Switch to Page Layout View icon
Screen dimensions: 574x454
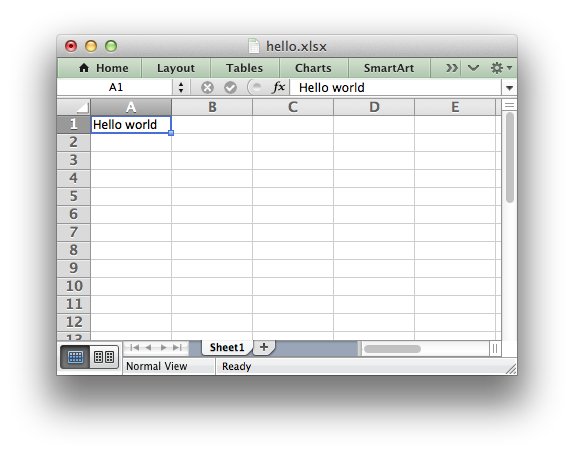pyautogui.click(x=104, y=357)
